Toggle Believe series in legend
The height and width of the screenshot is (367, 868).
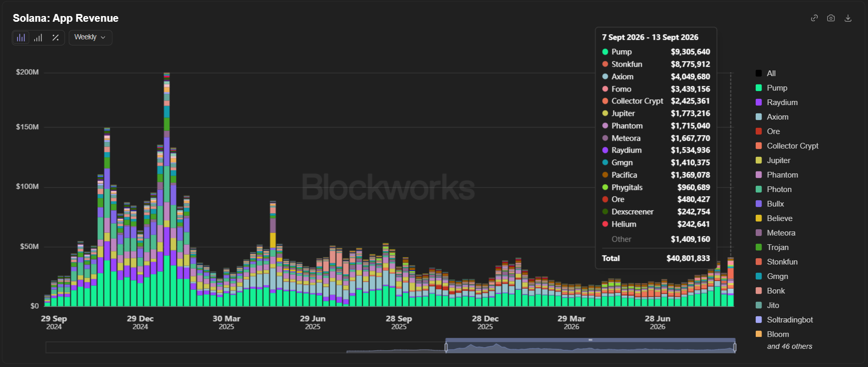tap(774, 218)
